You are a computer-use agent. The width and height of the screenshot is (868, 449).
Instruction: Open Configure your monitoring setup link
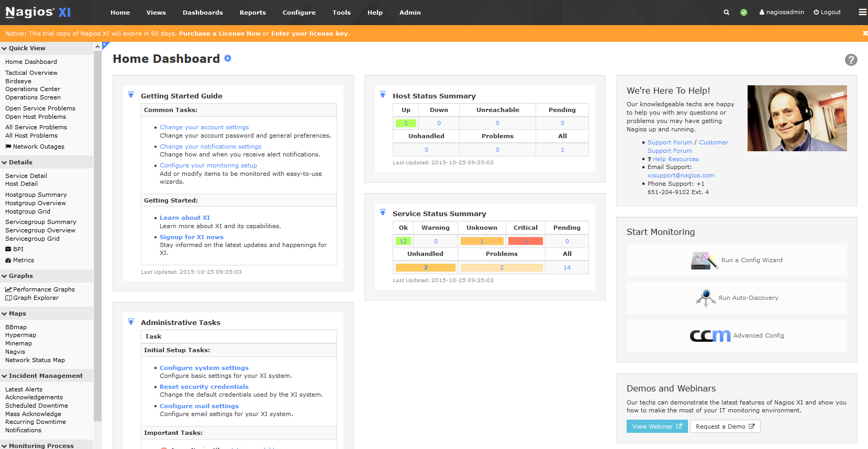(208, 165)
